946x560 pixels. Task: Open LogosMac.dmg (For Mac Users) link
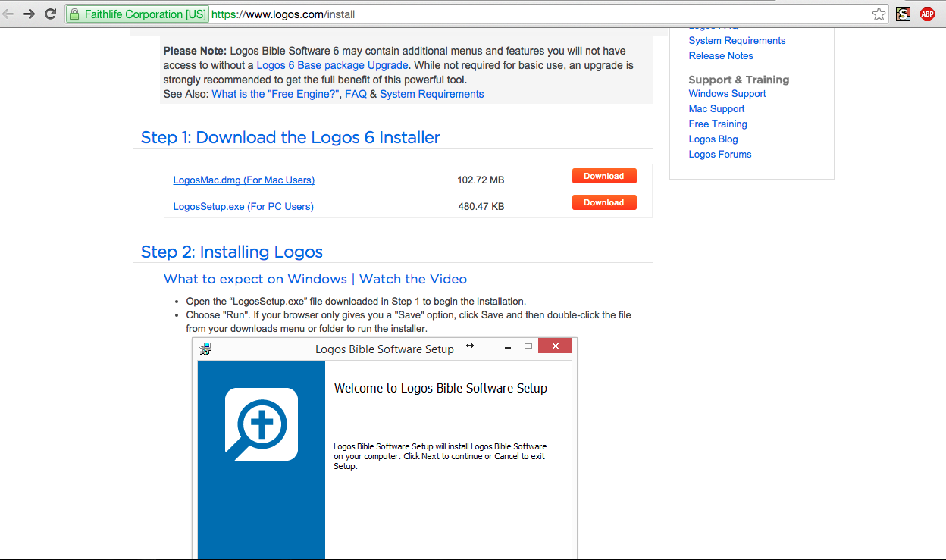243,180
